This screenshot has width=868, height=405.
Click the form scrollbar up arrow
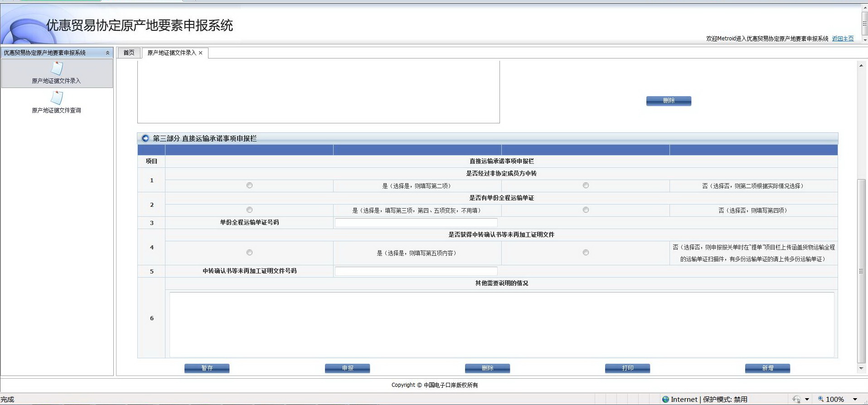tap(861, 66)
